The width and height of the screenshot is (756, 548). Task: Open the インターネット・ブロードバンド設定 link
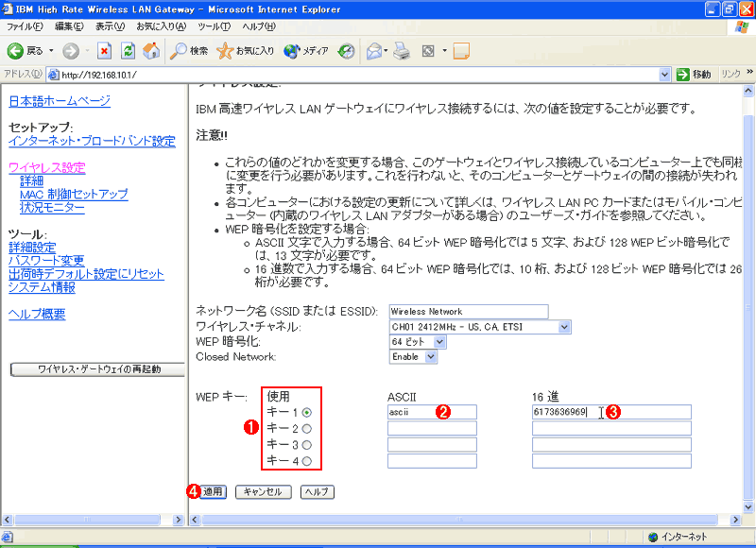point(92,141)
